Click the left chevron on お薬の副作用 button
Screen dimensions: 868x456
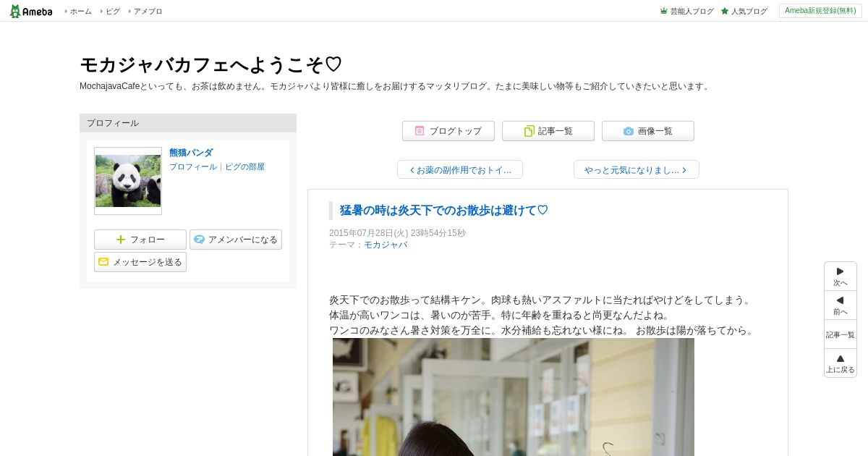click(412, 170)
